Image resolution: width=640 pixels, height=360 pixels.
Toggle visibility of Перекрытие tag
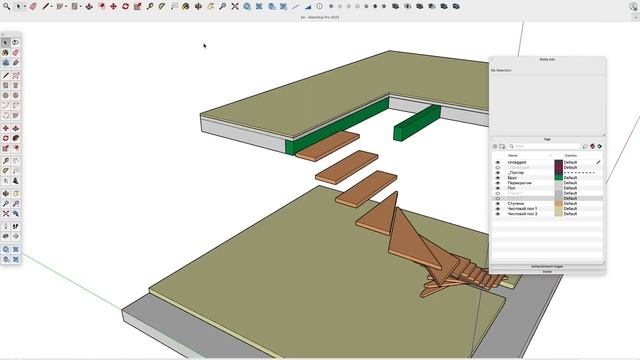pos(498,183)
